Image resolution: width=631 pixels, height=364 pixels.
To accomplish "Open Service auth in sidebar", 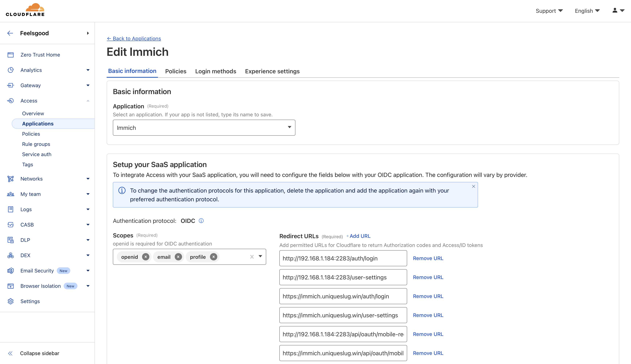I will tap(37, 154).
